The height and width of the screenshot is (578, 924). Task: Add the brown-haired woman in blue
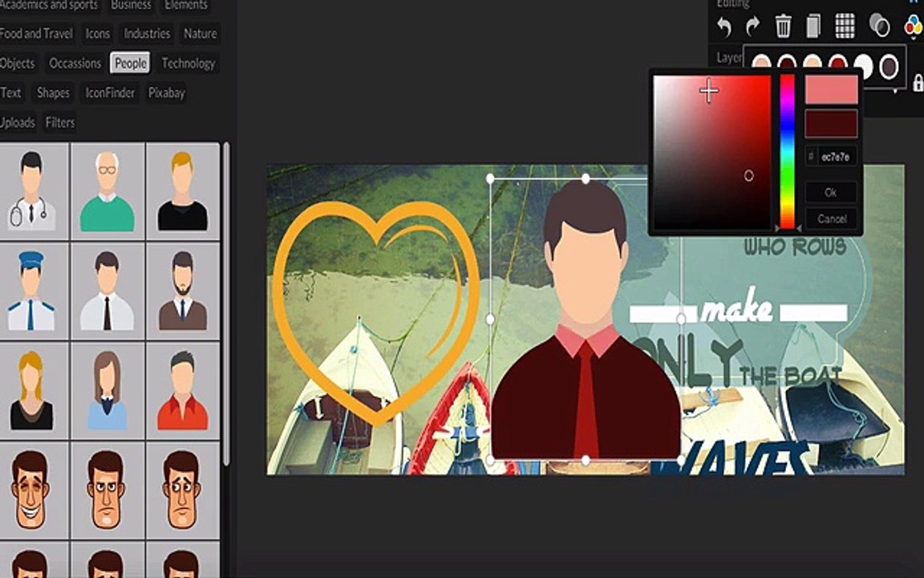point(107,390)
